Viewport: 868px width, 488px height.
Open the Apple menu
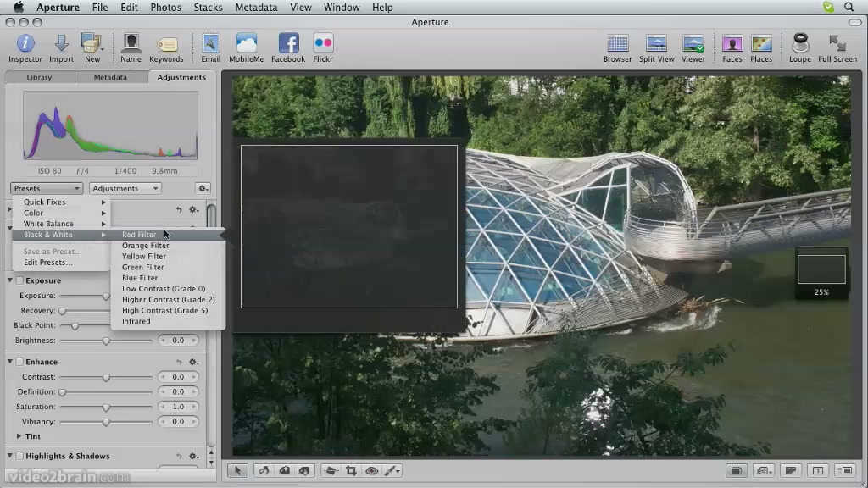tap(19, 7)
